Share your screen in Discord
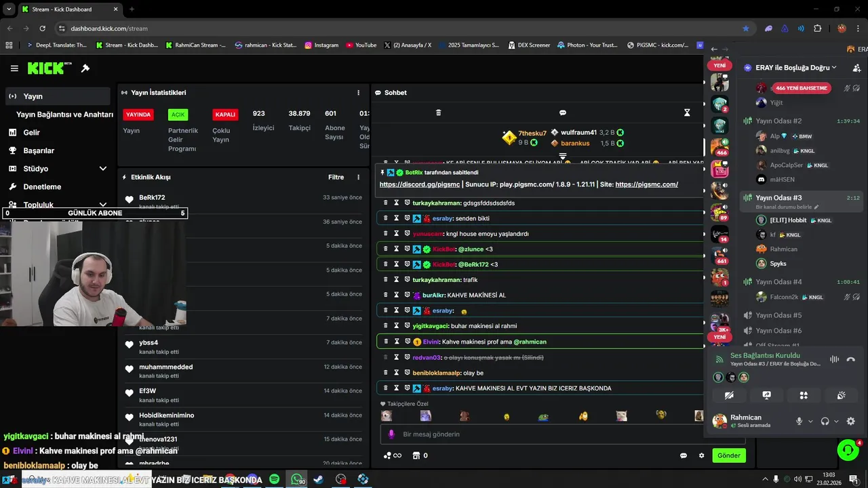 pyautogui.click(x=766, y=395)
